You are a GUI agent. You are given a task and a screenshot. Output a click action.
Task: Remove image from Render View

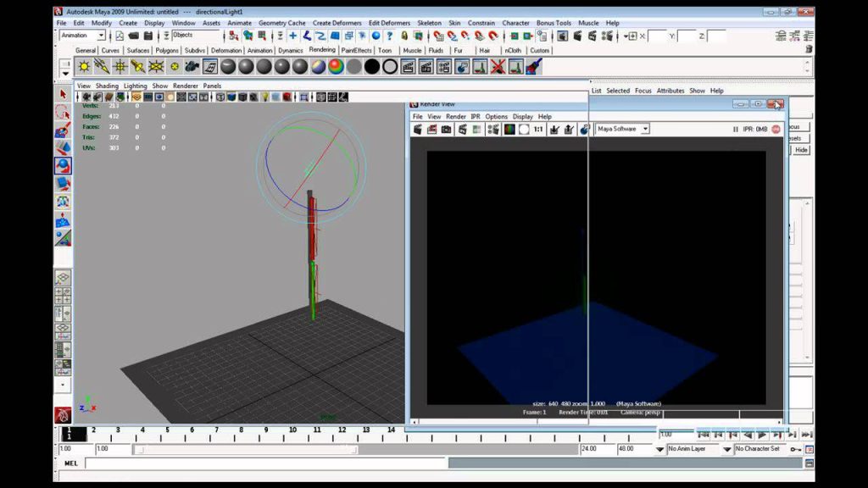click(569, 129)
